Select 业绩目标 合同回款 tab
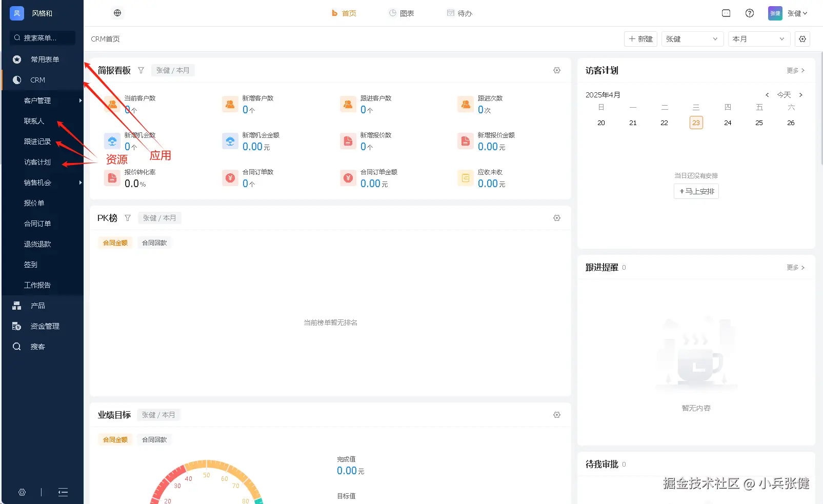 click(154, 439)
